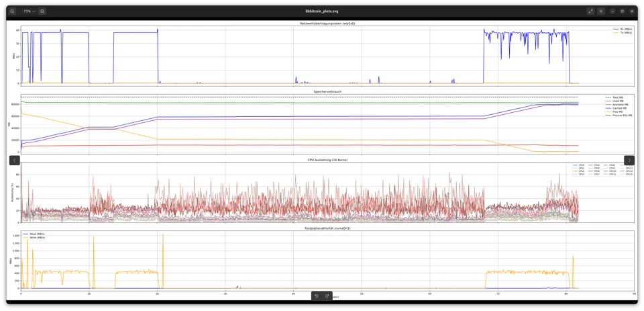
Task: Open the 75% zoom level dropdown
Action: 30,11
